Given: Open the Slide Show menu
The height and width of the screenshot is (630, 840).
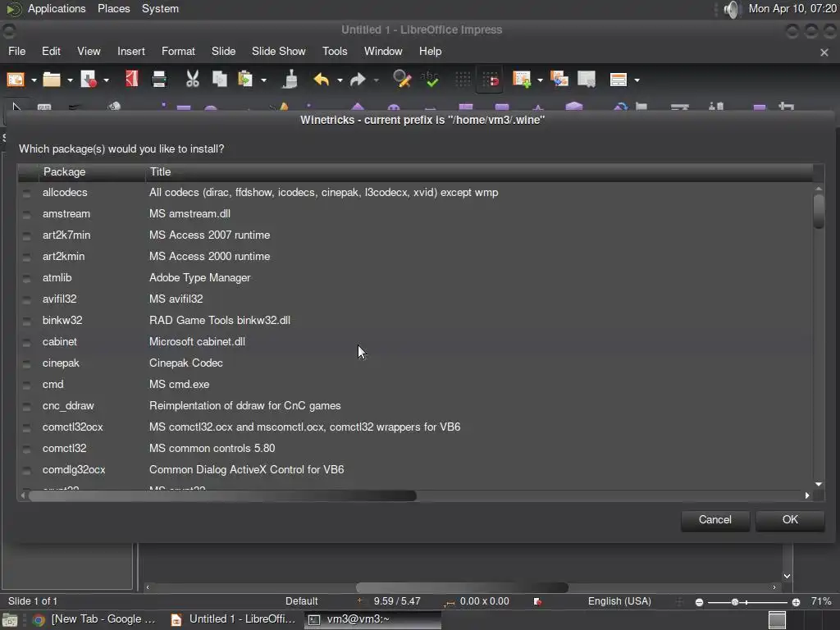Looking at the screenshot, I should 279,52.
